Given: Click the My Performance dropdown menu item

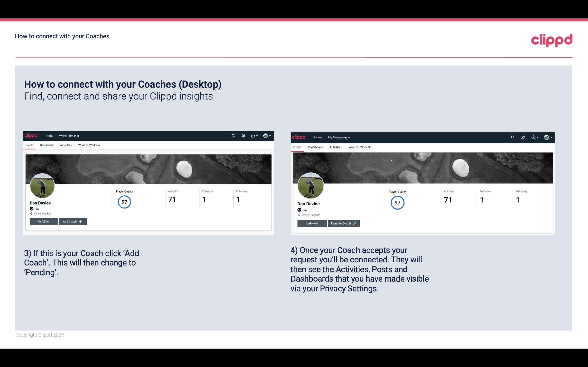Looking at the screenshot, I should coord(69,135).
